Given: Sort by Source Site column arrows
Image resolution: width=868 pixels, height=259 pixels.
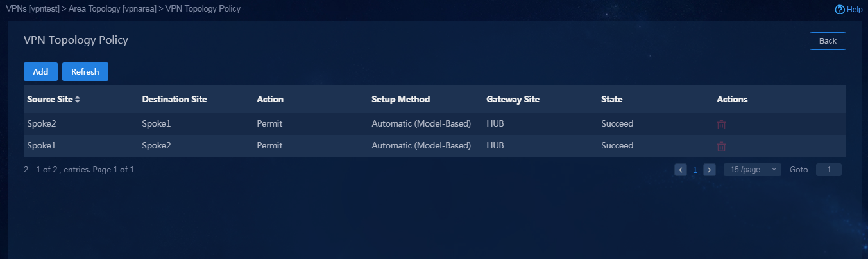Looking at the screenshot, I should (x=78, y=100).
